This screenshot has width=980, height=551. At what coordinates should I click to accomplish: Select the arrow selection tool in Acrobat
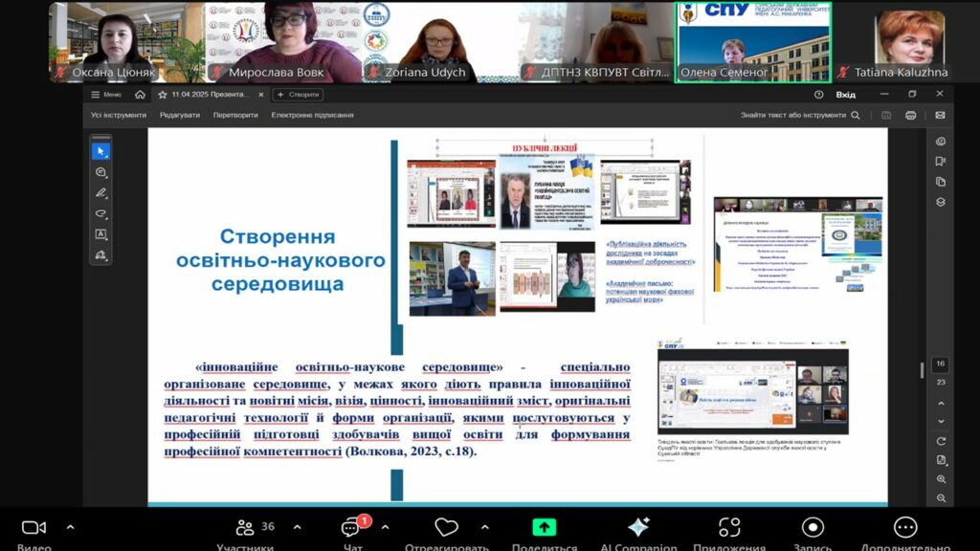pos(100,151)
